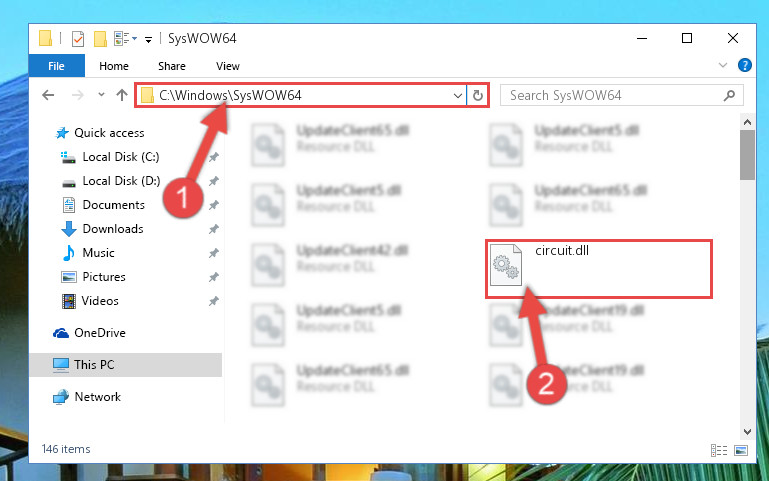Click the pin icon next to Downloads

pyautogui.click(x=213, y=229)
